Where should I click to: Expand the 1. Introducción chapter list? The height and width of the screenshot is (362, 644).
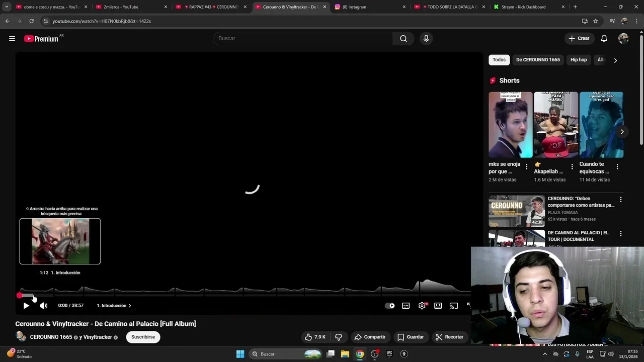coord(114,306)
